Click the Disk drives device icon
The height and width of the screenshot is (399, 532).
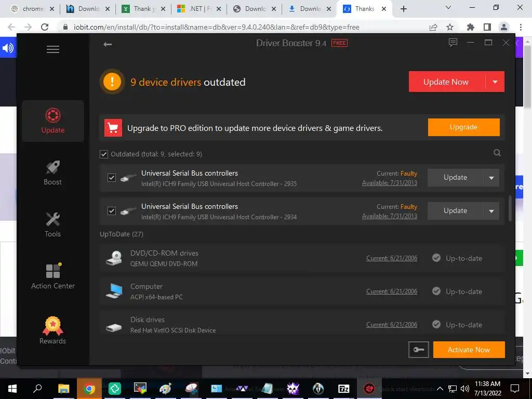[x=114, y=327]
